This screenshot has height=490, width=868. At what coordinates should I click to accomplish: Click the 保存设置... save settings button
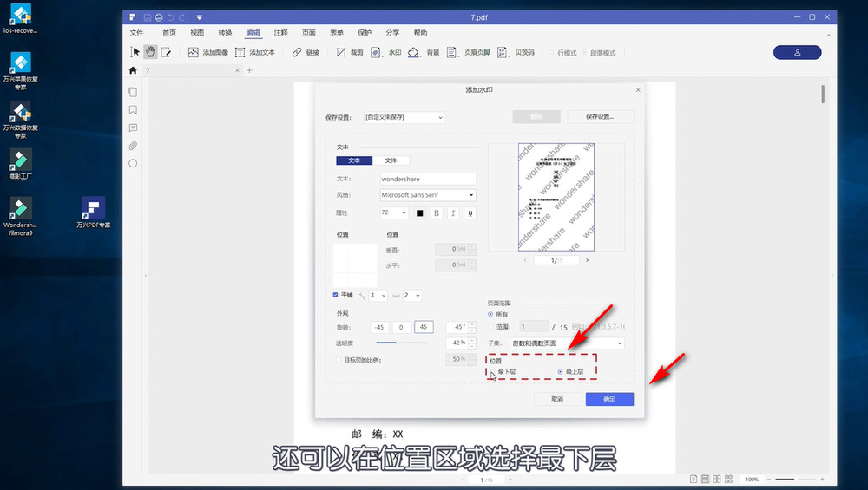point(600,117)
